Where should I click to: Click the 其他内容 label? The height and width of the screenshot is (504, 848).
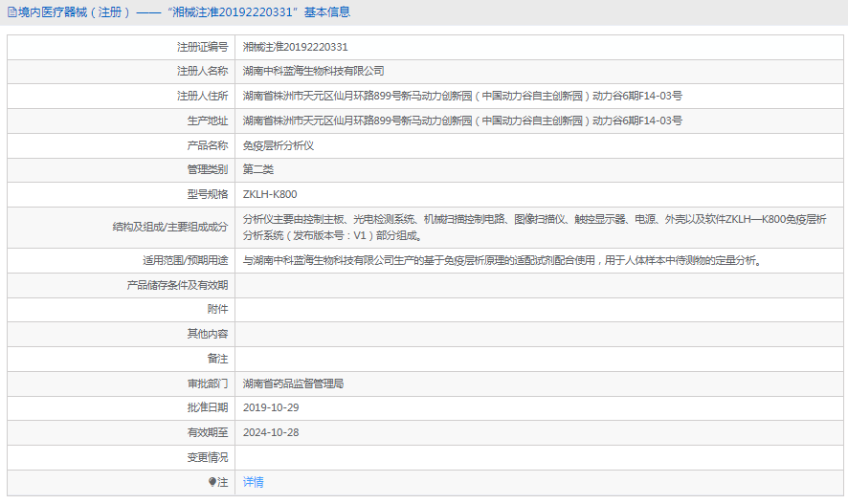tap(208, 334)
